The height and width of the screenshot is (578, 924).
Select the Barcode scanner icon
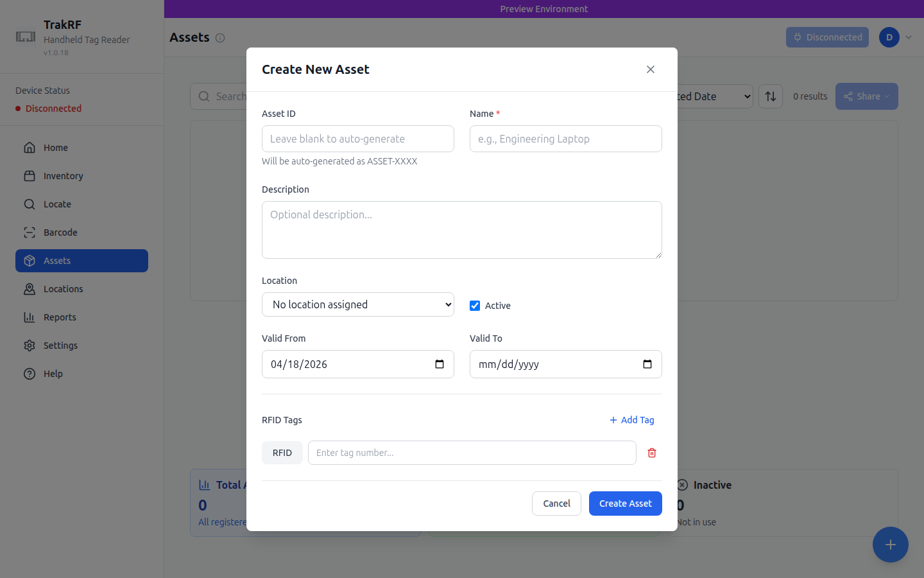(x=30, y=232)
